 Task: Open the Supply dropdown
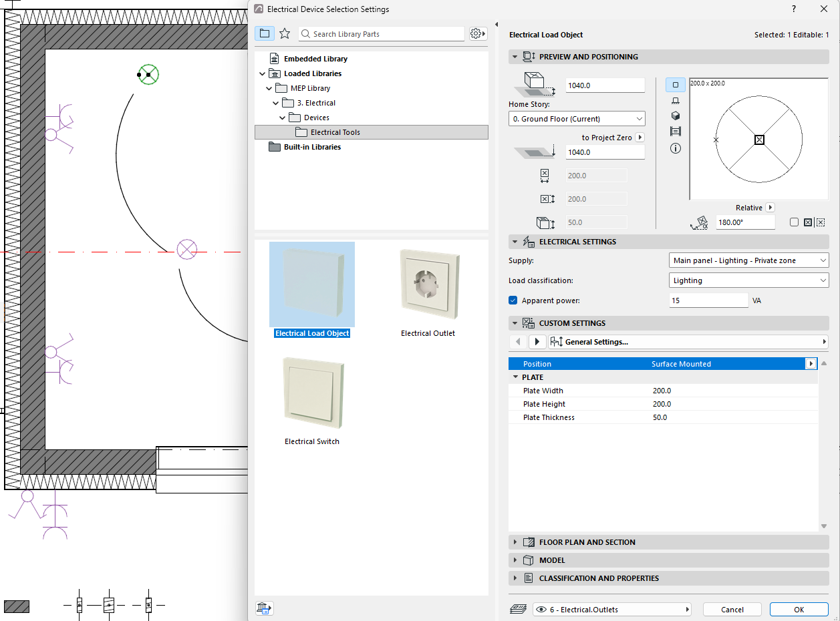tap(748, 260)
